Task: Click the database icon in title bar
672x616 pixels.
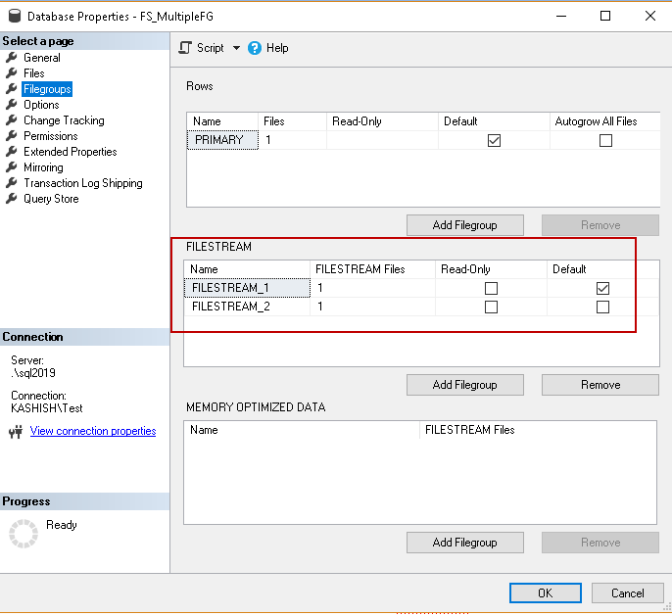Action: tap(14, 16)
